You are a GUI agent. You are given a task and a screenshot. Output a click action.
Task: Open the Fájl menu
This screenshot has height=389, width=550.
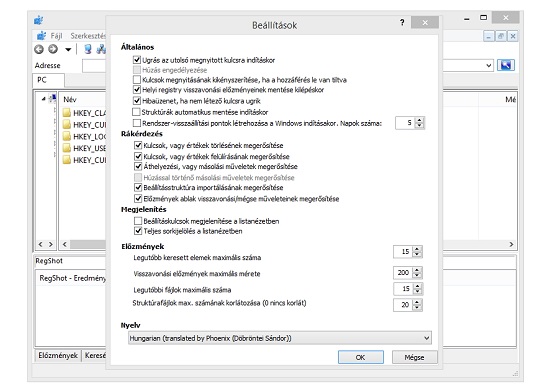click(x=56, y=36)
